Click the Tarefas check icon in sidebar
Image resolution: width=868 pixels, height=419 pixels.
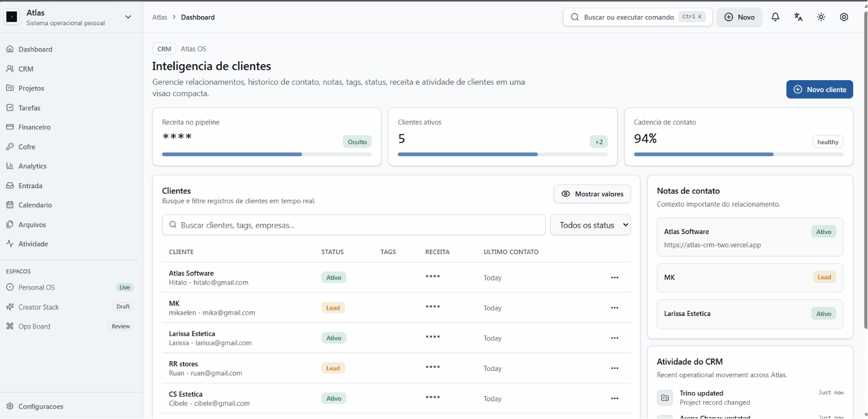[10, 108]
